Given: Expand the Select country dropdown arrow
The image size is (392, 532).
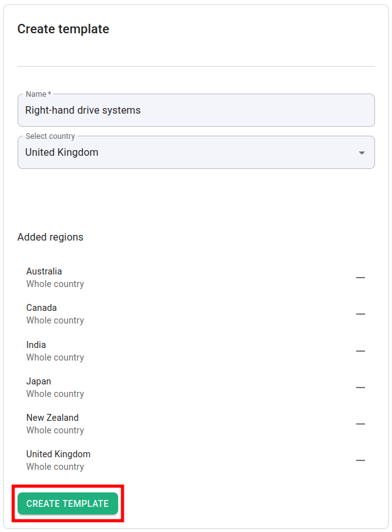Looking at the screenshot, I should (362, 152).
